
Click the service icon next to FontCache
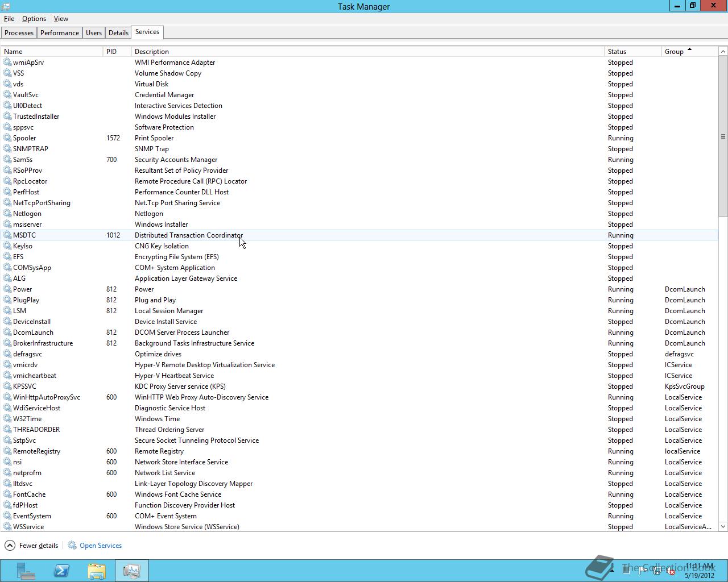7,494
